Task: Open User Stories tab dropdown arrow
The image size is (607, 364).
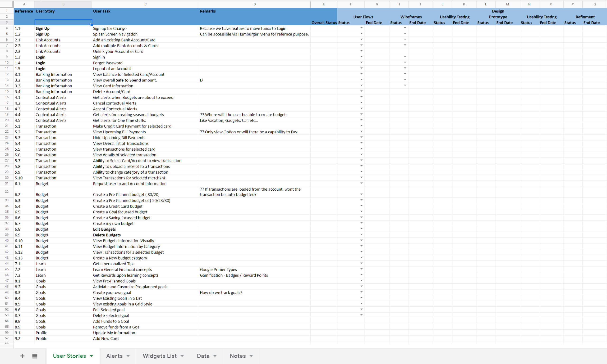Action: click(91, 356)
